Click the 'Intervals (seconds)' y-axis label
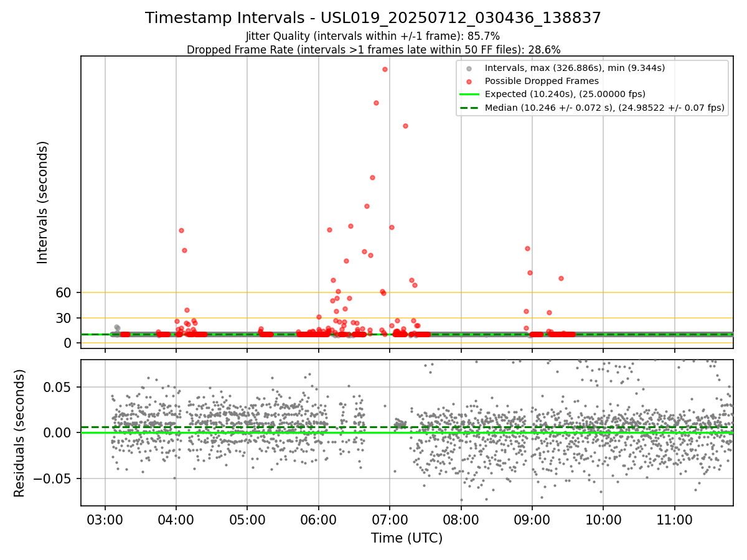The height and width of the screenshot is (560, 747). click(x=42, y=202)
